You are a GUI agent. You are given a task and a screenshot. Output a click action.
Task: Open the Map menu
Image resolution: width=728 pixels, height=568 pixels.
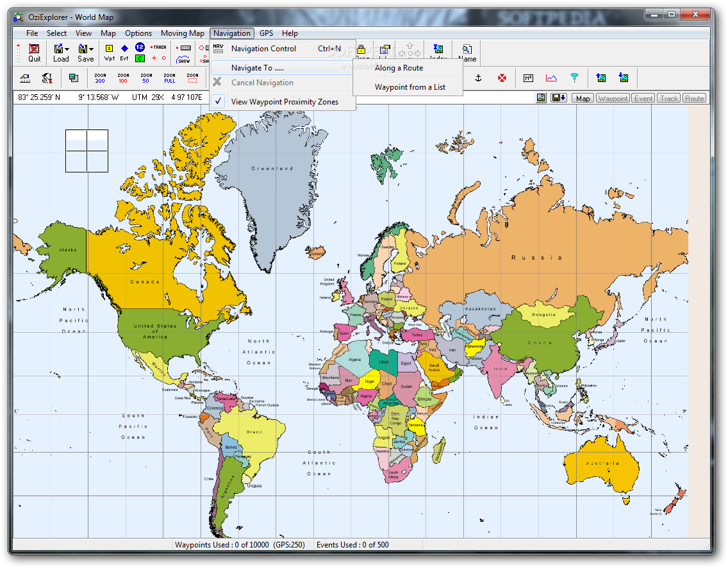click(108, 33)
